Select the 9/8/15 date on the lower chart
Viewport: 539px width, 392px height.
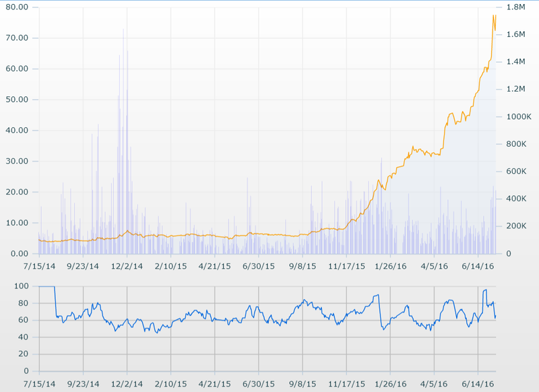point(303,384)
